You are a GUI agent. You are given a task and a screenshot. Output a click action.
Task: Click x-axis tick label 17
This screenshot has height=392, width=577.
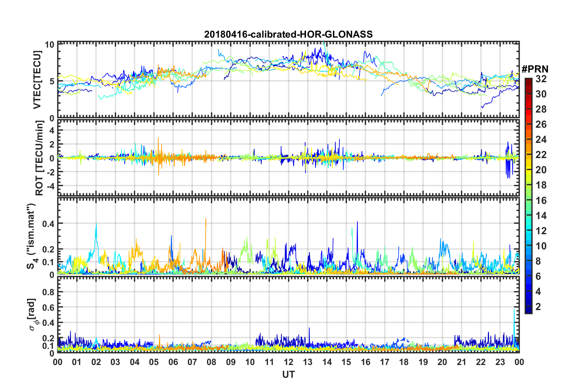(x=385, y=362)
